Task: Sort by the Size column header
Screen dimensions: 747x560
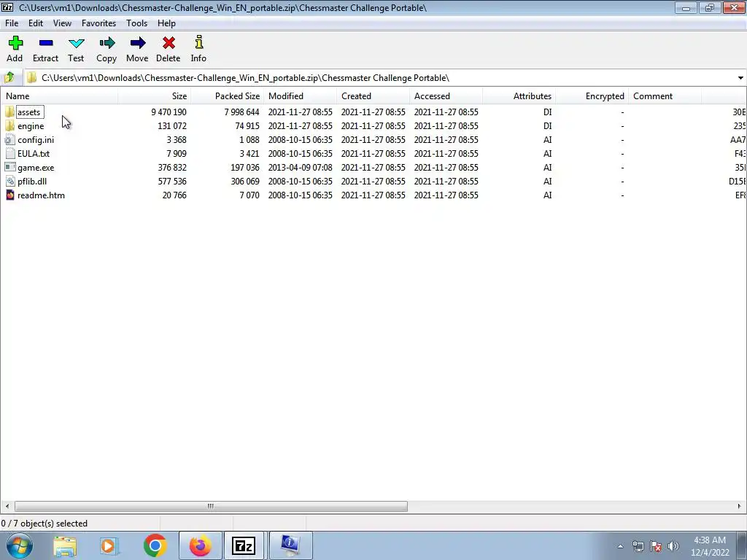Action: click(155, 96)
